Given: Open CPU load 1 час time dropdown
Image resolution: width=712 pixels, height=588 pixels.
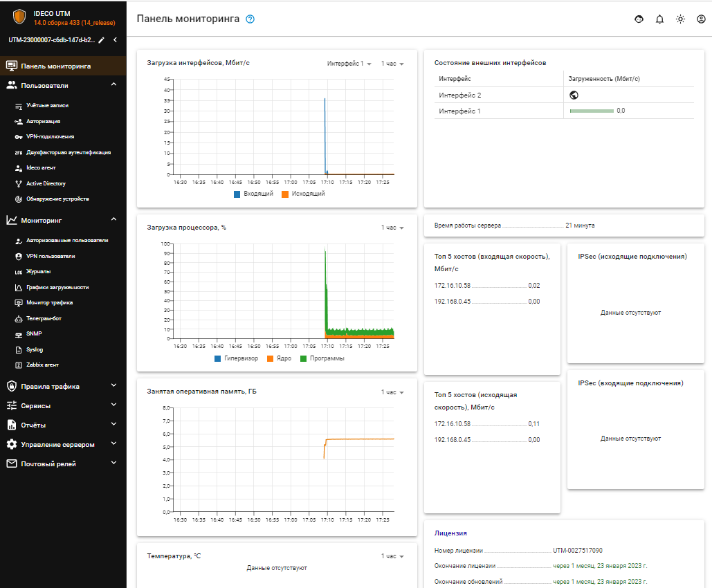Looking at the screenshot, I should tap(392, 228).
